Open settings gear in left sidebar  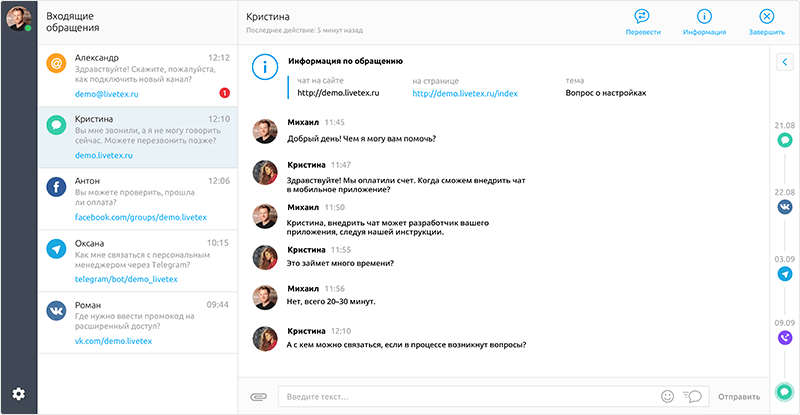point(18,394)
